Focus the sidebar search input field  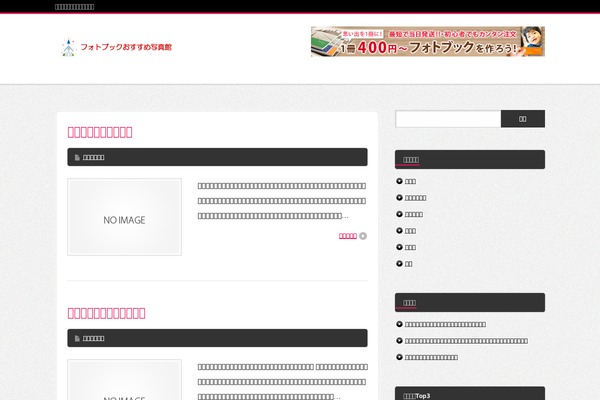(448, 119)
